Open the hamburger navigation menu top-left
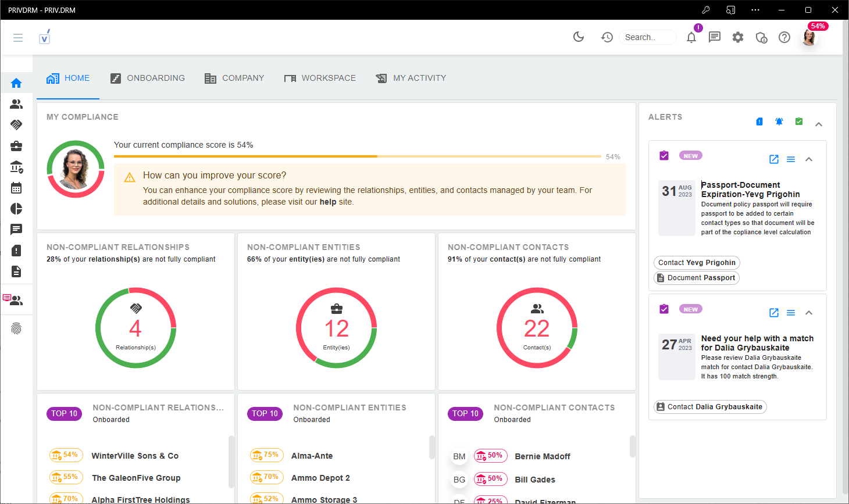 (17, 37)
